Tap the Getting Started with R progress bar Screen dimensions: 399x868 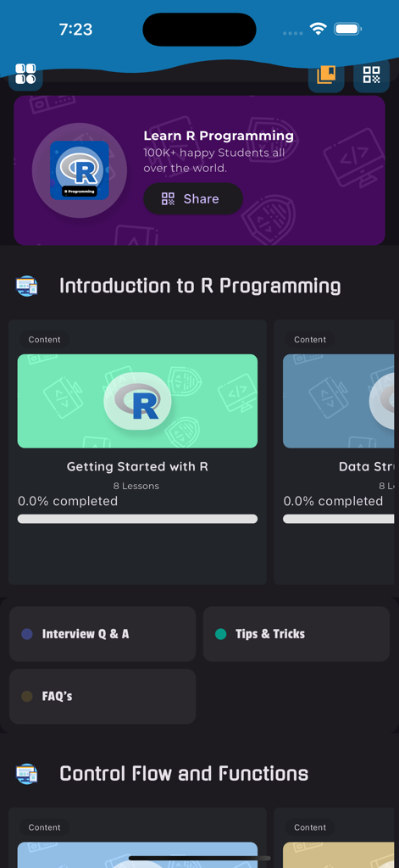pos(137,519)
